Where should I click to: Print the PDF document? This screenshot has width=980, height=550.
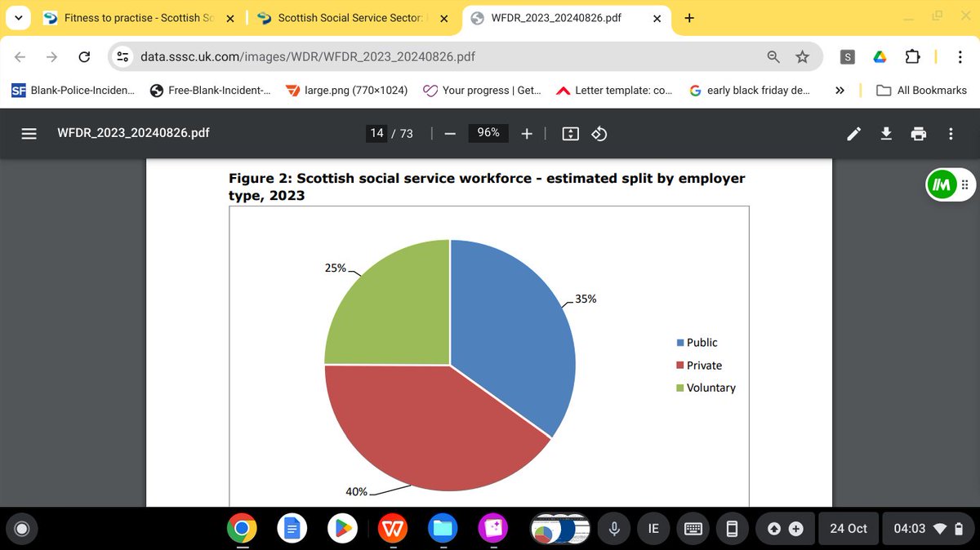(x=919, y=133)
